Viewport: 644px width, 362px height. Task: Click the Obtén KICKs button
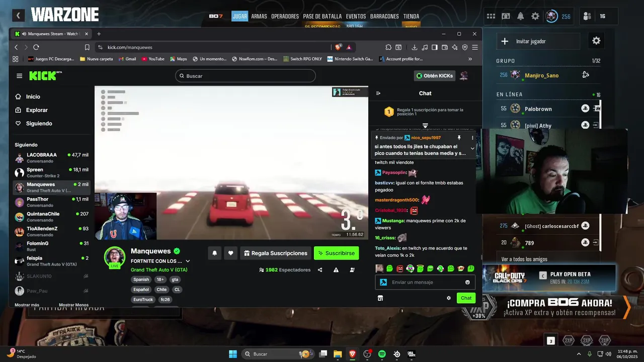click(435, 76)
